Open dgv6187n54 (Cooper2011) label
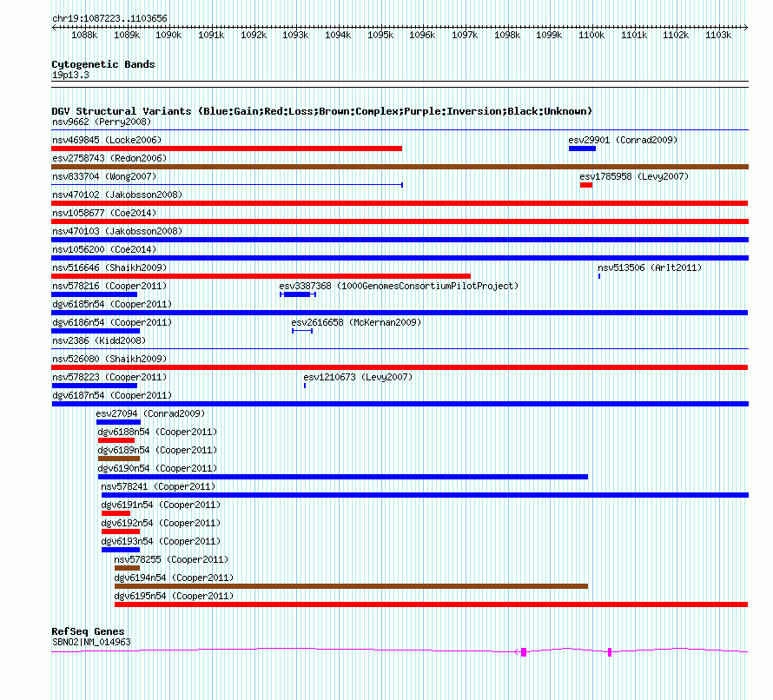 click(112, 395)
